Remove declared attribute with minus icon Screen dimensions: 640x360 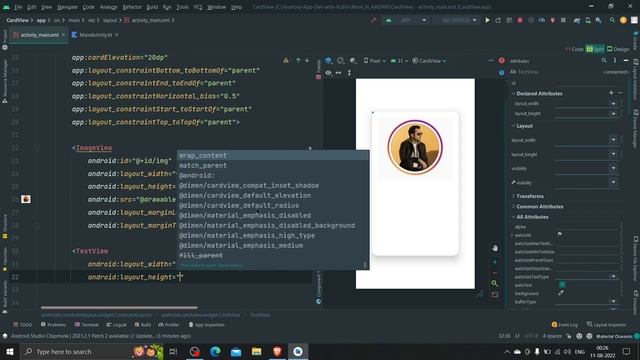coord(620,93)
